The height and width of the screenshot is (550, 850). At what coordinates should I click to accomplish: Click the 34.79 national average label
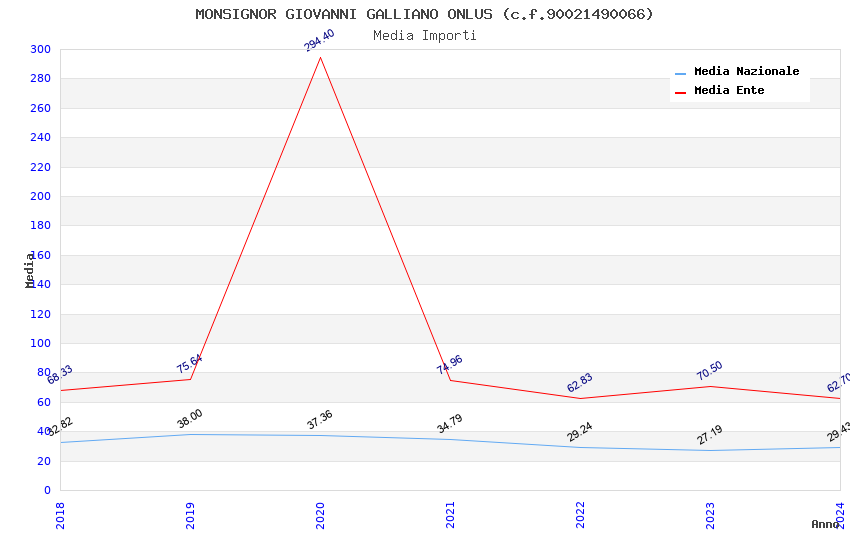[x=449, y=423]
